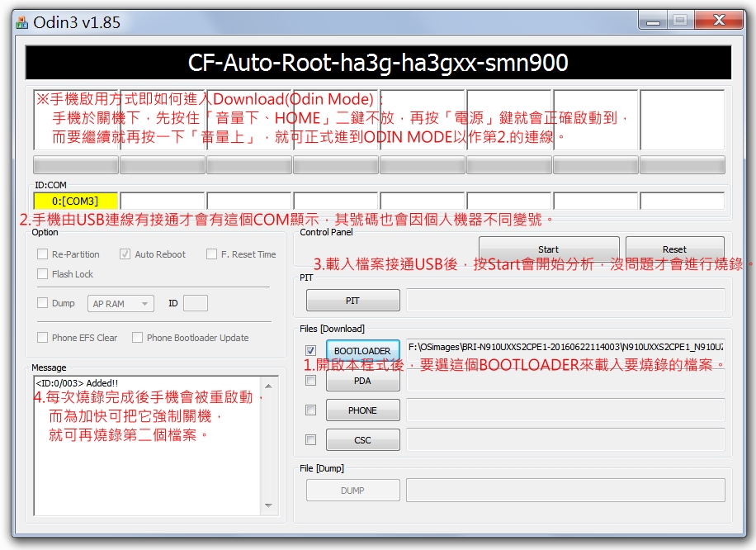Click the Odin3 app icon in title bar
The image size is (756, 550).
(21, 22)
